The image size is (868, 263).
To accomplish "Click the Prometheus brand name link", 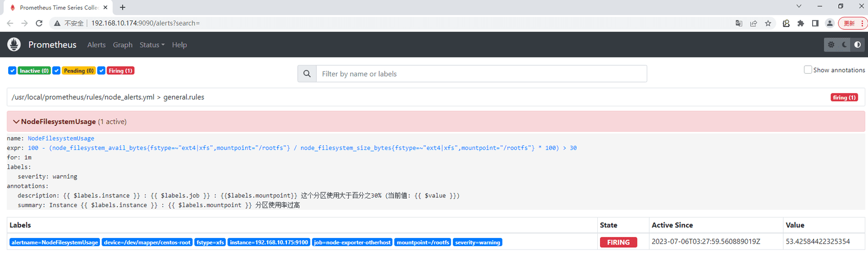I will coord(52,44).
